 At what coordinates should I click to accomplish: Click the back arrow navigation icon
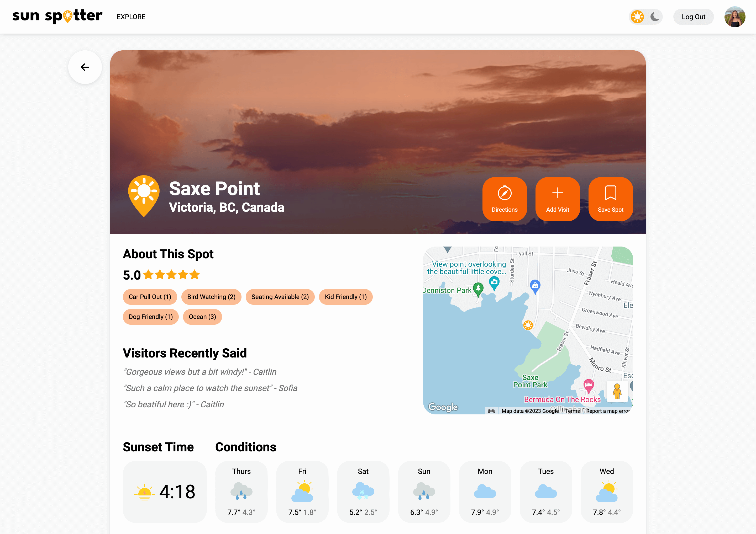coord(85,67)
